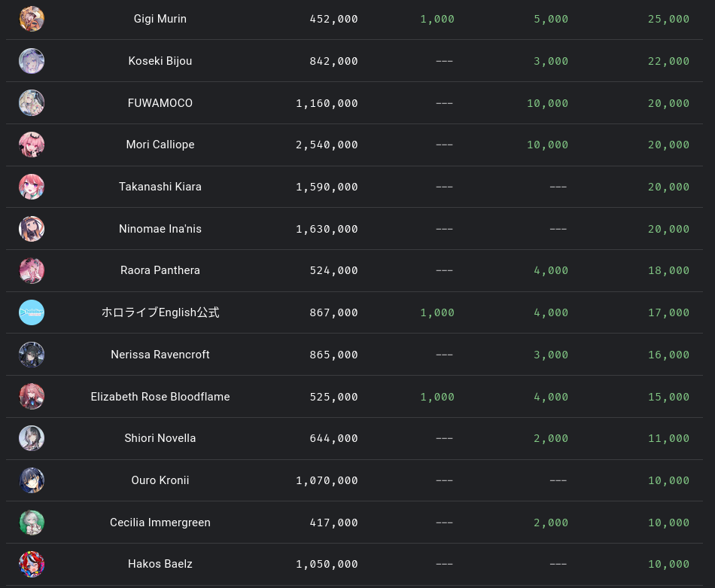Image resolution: width=715 pixels, height=588 pixels.
Task: Click Gigi Murin's 25,000 gain value
Action: click(668, 19)
